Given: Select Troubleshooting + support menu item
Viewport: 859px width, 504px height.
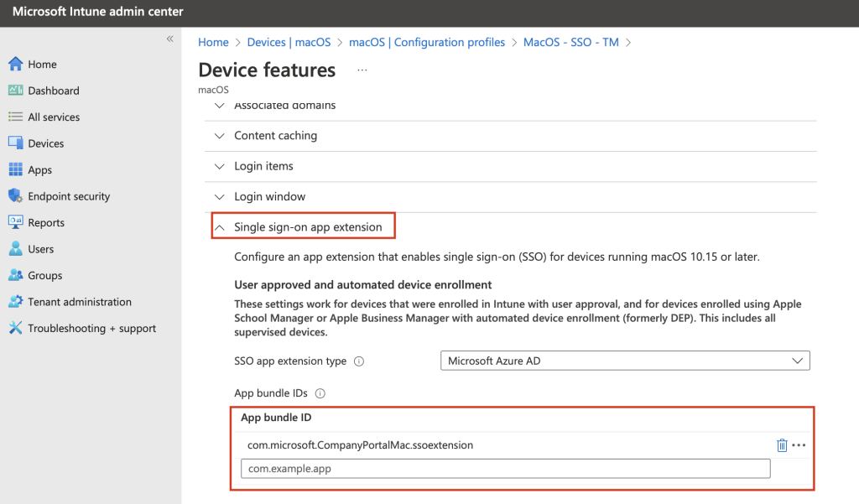Looking at the screenshot, I should [x=91, y=329].
